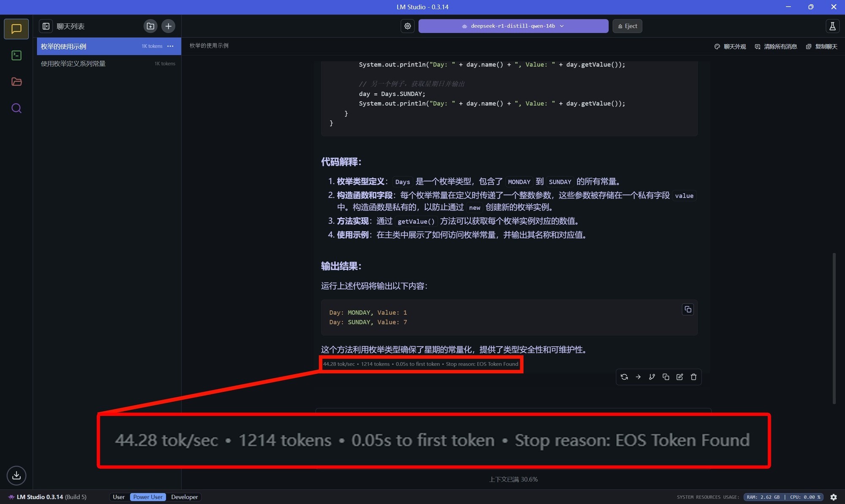Click the chat area vertical scrollbar
This screenshot has height=504, width=845.
point(834,328)
